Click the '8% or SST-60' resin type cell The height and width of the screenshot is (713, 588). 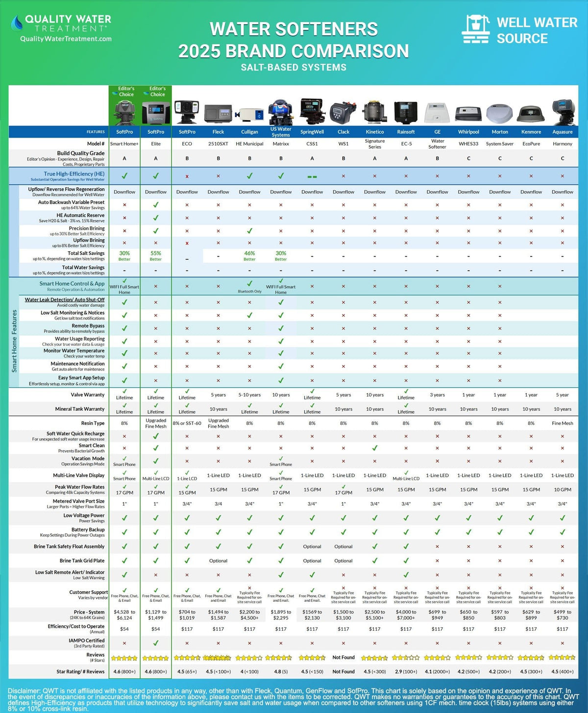pos(187,423)
